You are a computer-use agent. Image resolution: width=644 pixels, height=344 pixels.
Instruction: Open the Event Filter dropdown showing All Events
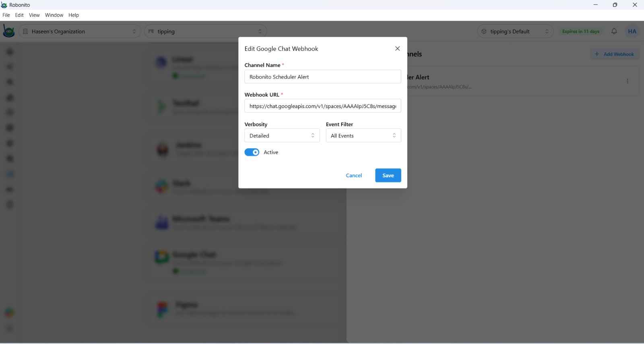[363, 135]
